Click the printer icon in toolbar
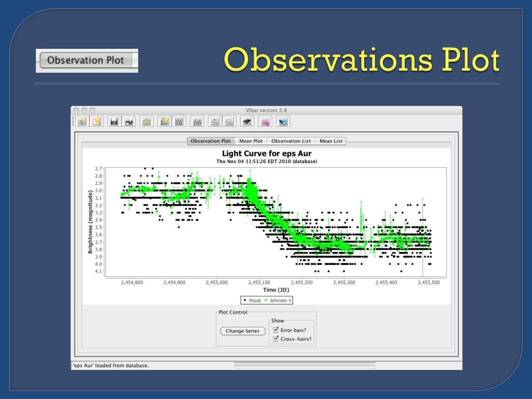Image resolution: width=532 pixels, height=399 pixels. click(129, 121)
